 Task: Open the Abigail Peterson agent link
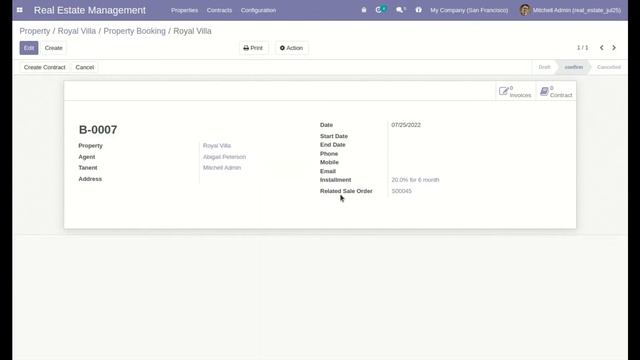pyautogui.click(x=224, y=157)
